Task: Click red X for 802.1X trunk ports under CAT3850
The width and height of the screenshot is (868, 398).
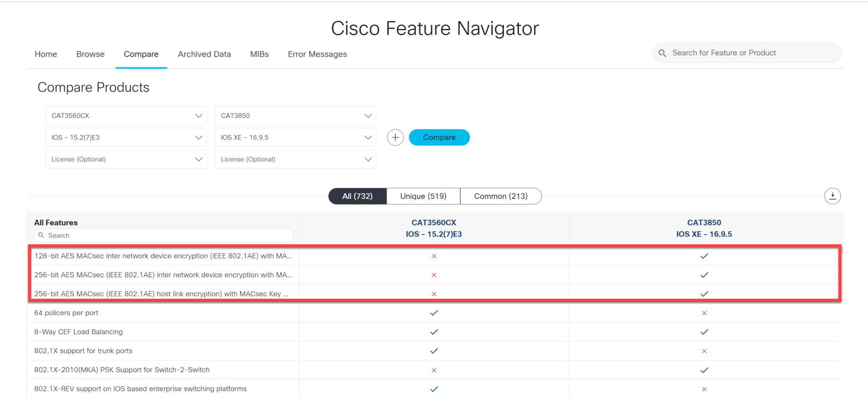Action: tap(704, 351)
